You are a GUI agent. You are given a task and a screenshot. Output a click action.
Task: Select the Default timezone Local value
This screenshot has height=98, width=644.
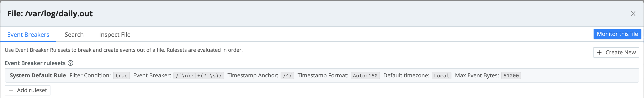441,76
